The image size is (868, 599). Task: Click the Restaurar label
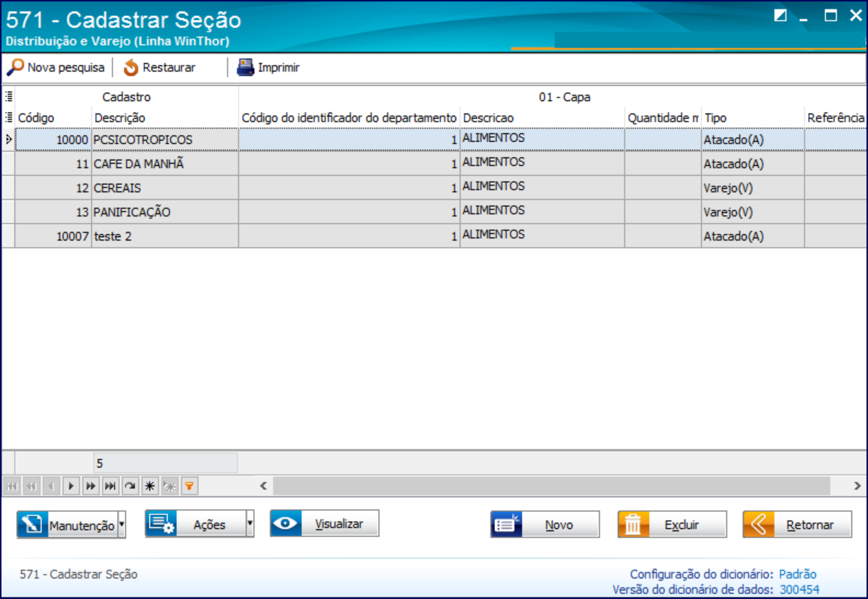point(169,67)
